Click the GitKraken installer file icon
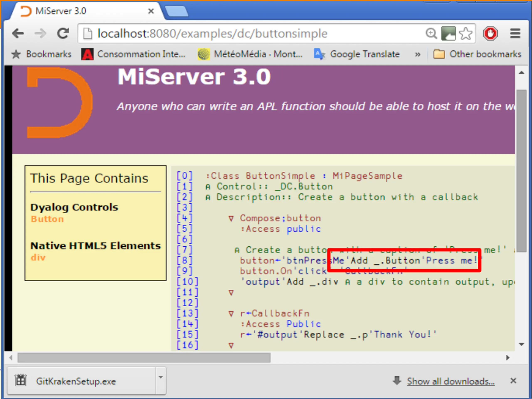The height and width of the screenshot is (399, 532). [x=21, y=381]
